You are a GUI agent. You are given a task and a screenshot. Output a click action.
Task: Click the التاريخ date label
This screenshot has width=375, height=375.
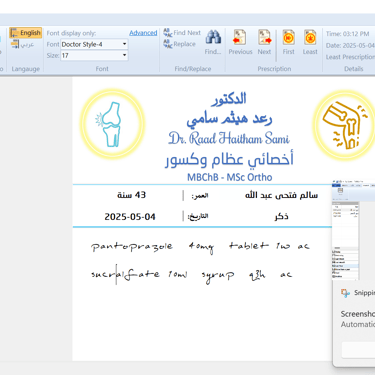click(198, 217)
